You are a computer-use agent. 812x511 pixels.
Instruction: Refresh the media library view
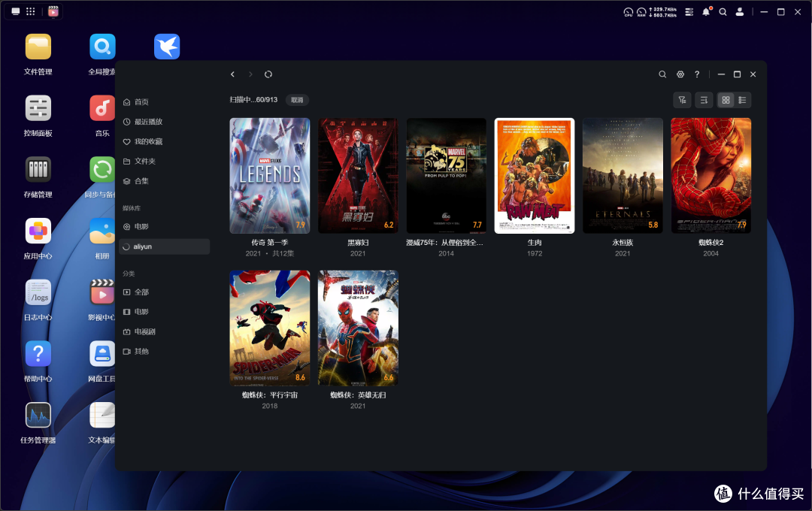268,74
